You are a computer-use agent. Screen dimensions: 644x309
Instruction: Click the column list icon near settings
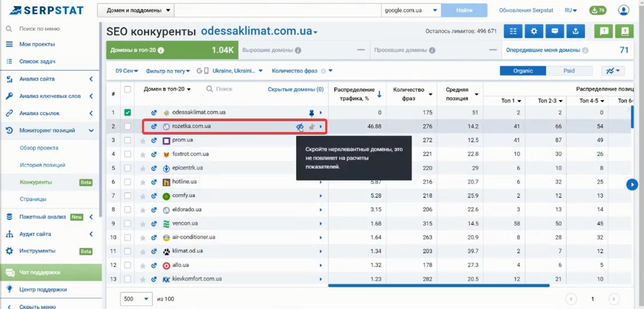(x=513, y=31)
